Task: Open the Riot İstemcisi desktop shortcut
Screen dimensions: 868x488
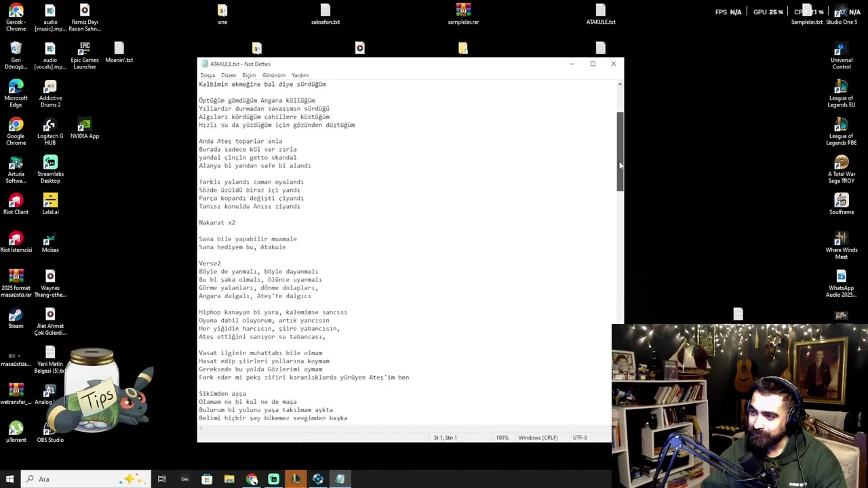Action: (16, 242)
